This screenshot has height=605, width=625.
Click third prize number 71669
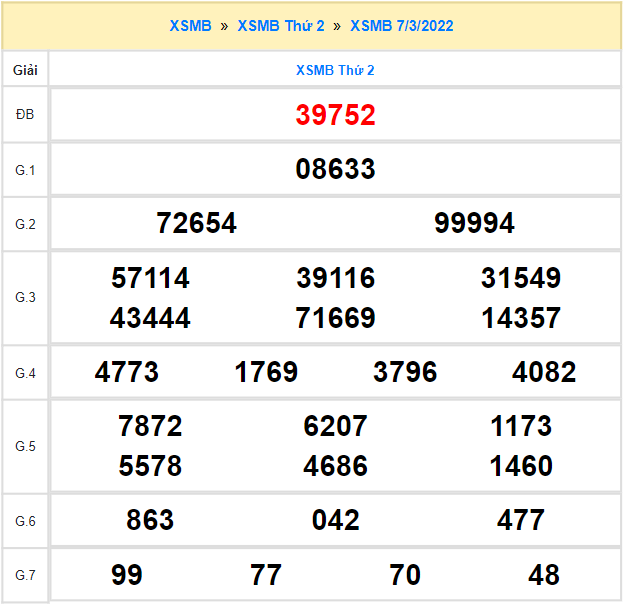point(335,318)
